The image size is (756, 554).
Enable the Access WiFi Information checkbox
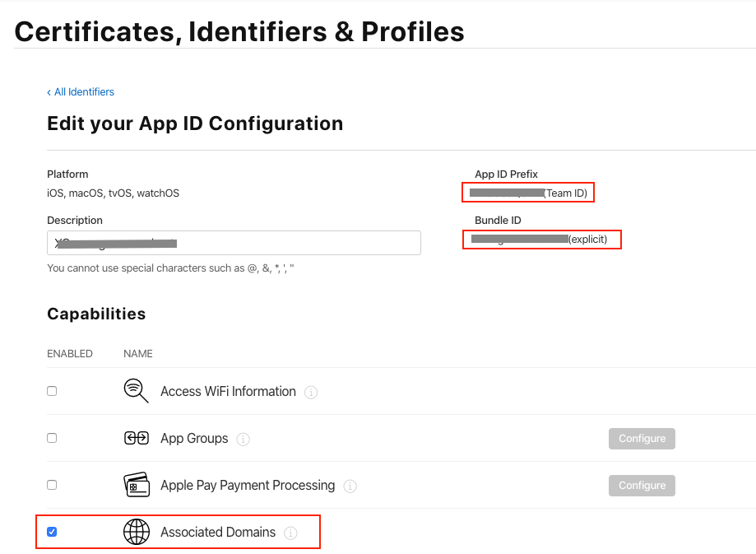(x=52, y=391)
